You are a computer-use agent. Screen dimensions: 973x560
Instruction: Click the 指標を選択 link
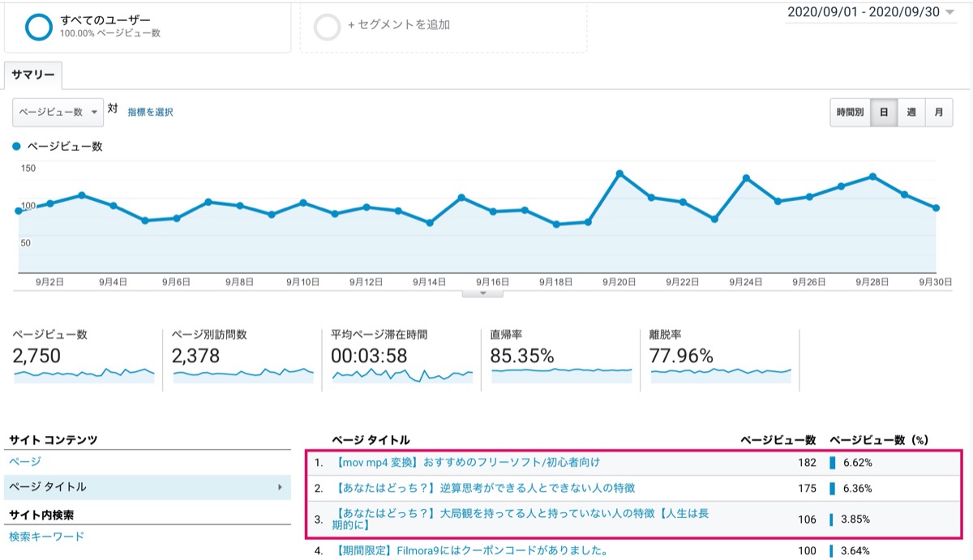150,113
